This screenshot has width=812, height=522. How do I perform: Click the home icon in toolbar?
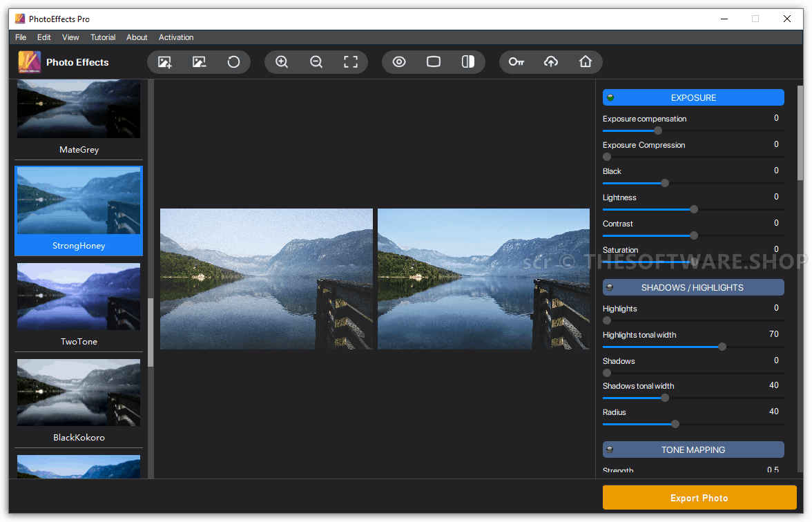click(586, 62)
